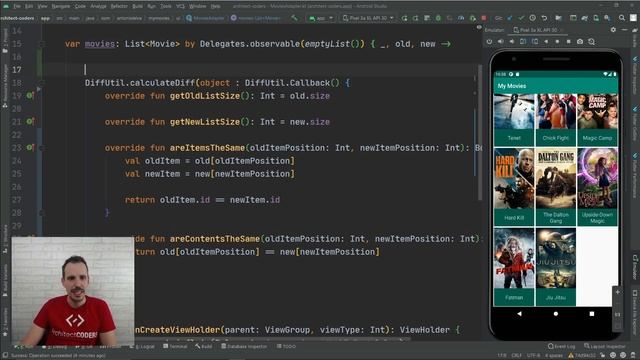This screenshot has width=640, height=360.
Task: Open the app run configuration dropdown
Action: 321,18
